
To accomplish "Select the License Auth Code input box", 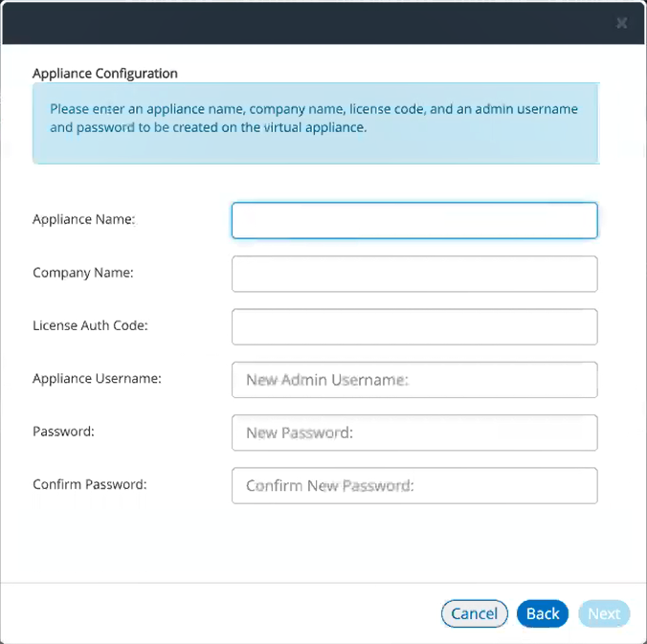I will 414,326.
